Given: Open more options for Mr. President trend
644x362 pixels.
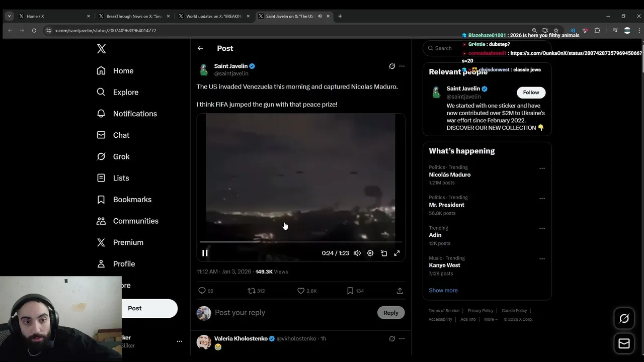Looking at the screenshot, I should [542, 199].
